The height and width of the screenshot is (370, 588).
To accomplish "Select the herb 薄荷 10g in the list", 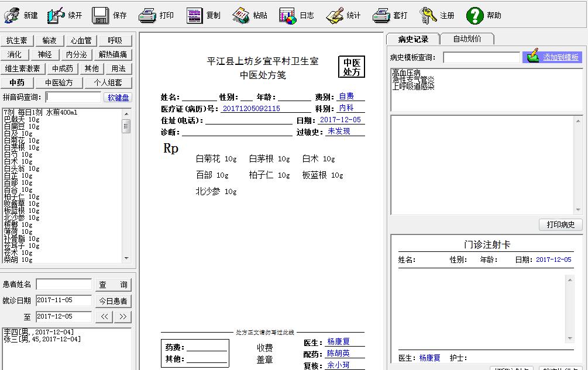I will click(x=18, y=231).
